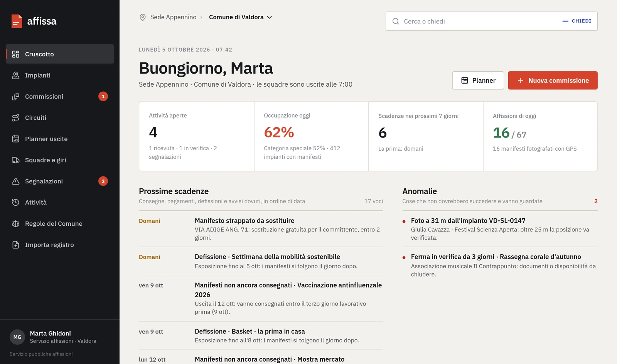
Task: Click the Anomalie count 2
Action: pyautogui.click(x=596, y=201)
